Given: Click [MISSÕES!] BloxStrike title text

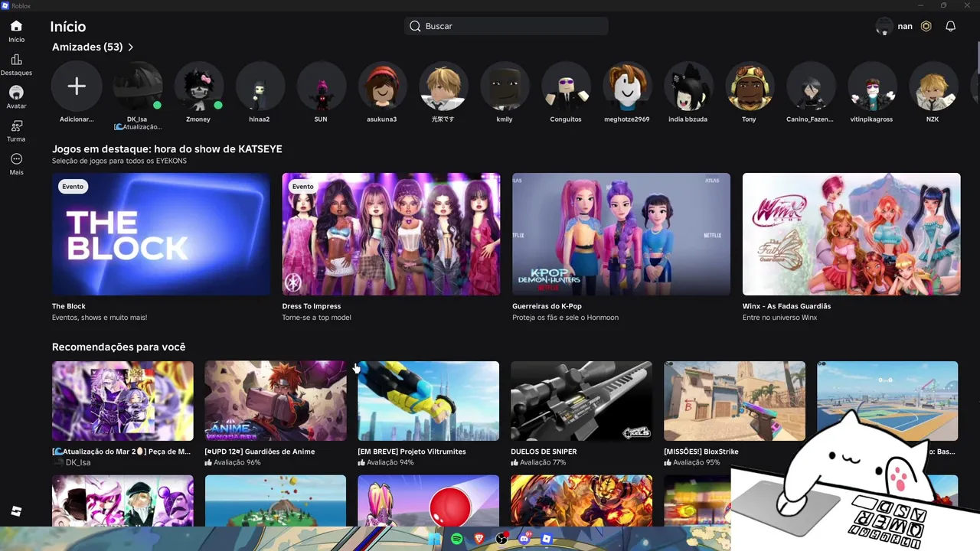Looking at the screenshot, I should (x=701, y=452).
